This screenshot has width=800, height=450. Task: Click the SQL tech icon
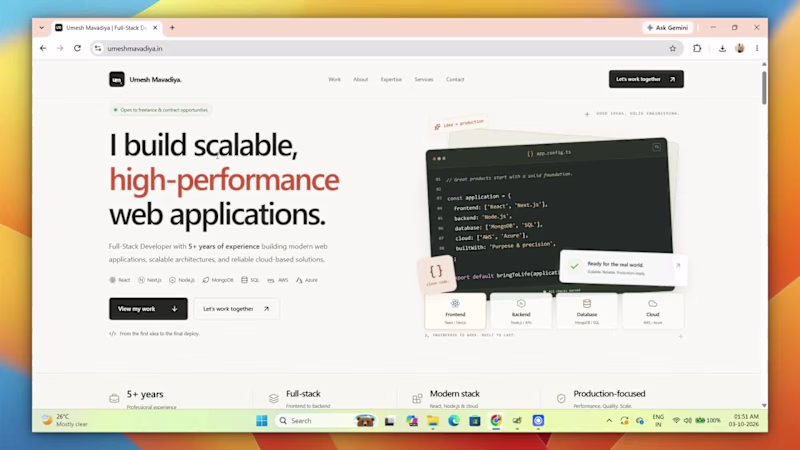(x=244, y=280)
